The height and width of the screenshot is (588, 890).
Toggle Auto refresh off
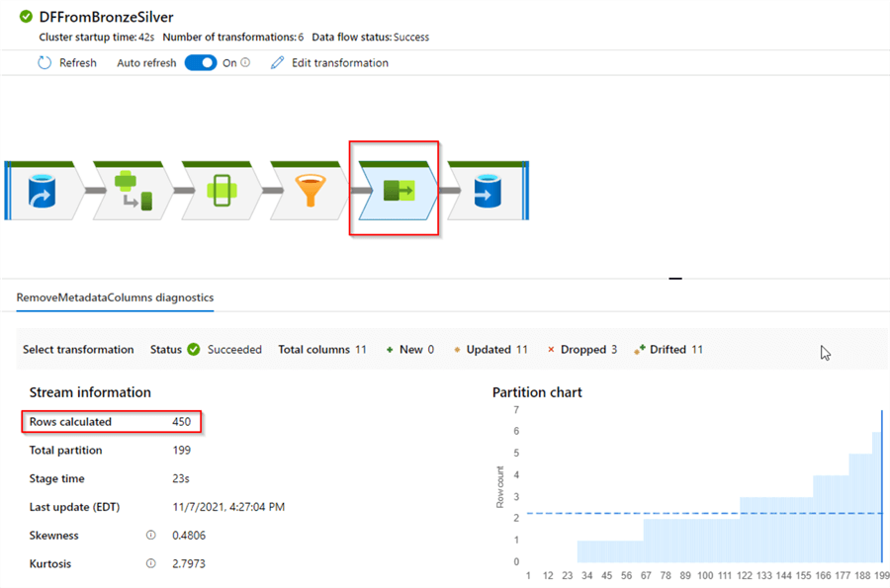[199, 62]
